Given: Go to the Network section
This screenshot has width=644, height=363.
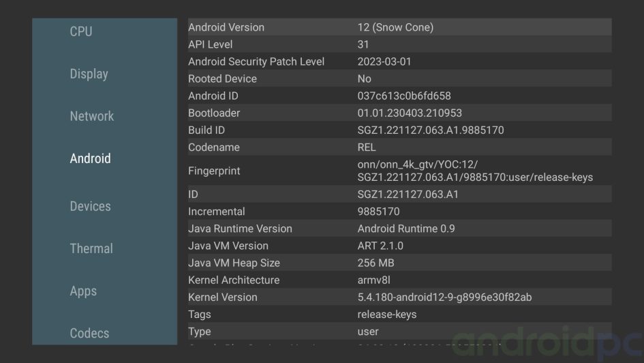Looking at the screenshot, I should point(91,116).
